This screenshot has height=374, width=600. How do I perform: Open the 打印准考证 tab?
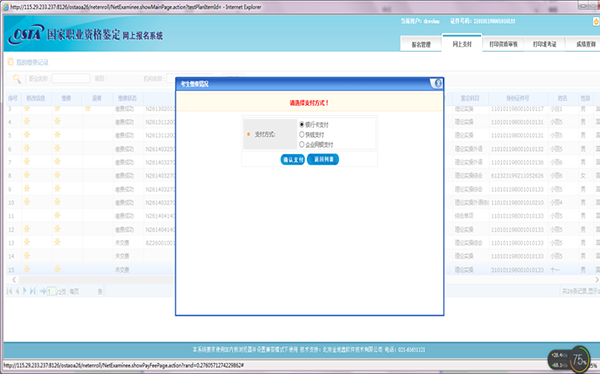pyautogui.click(x=545, y=44)
